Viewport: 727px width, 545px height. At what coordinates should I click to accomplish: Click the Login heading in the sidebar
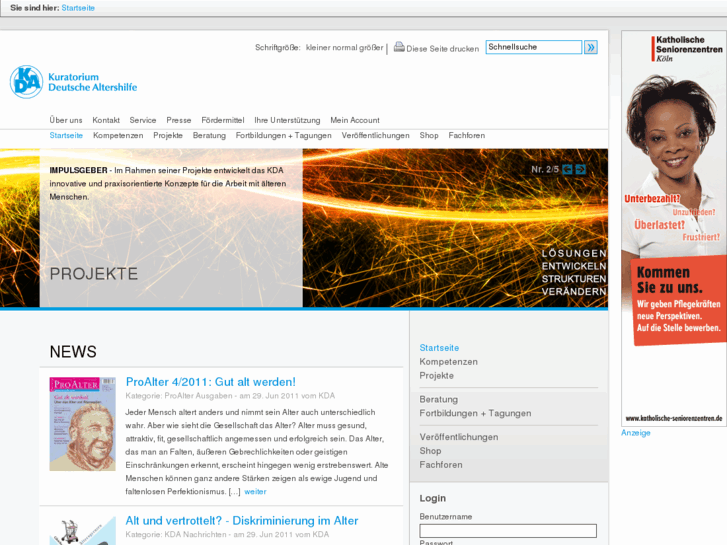433,498
